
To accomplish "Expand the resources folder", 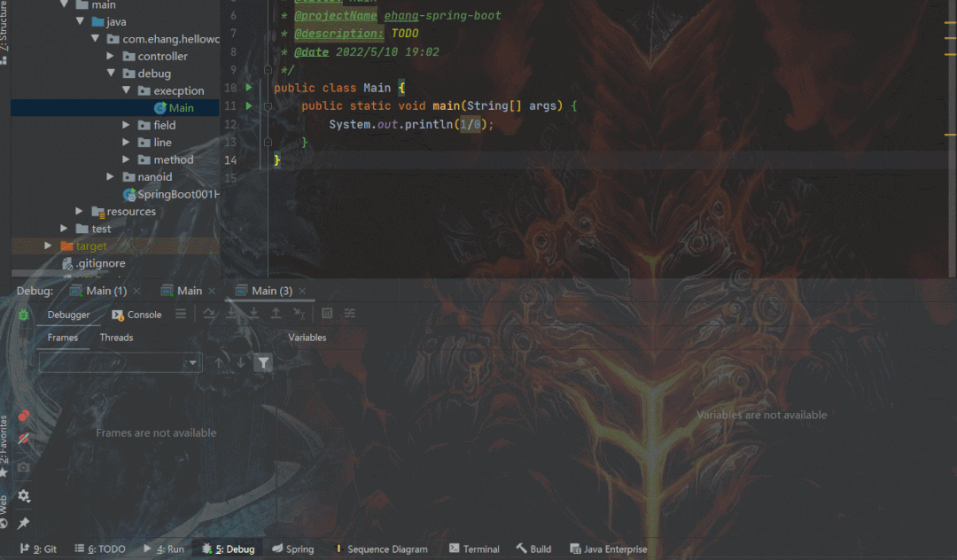I will pyautogui.click(x=80, y=211).
